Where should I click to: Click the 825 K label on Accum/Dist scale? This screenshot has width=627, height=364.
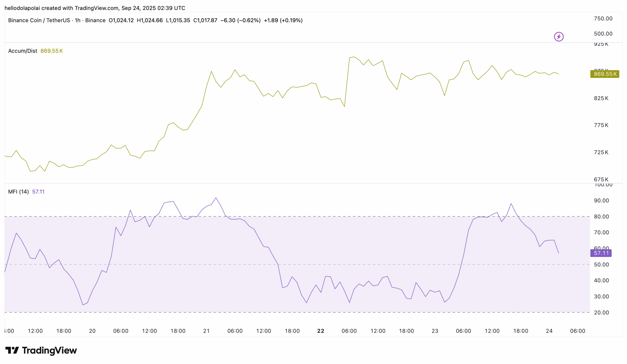[601, 98]
